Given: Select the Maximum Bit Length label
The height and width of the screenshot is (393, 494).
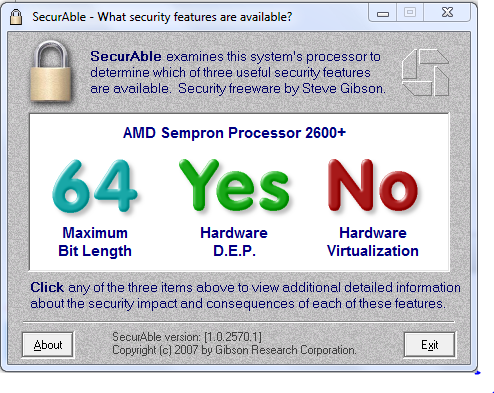Looking at the screenshot, I should click(x=95, y=242).
